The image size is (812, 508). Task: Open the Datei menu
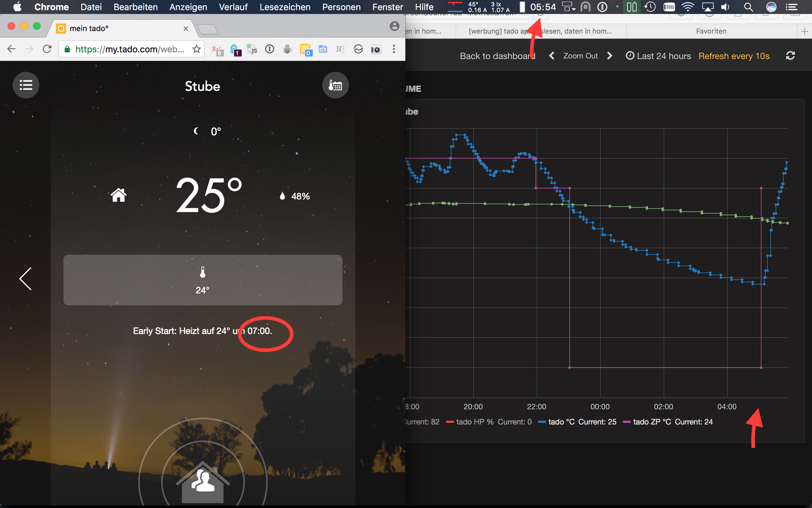coord(91,7)
